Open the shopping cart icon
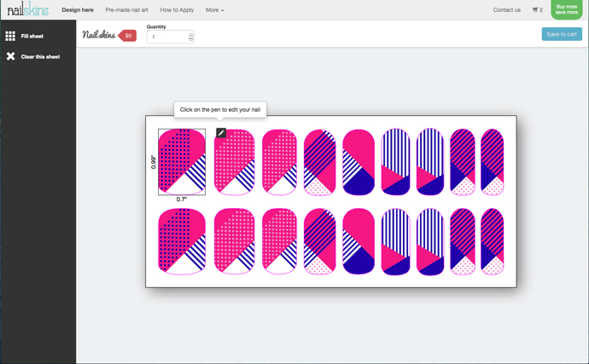The width and height of the screenshot is (589, 364). pyautogui.click(x=537, y=9)
